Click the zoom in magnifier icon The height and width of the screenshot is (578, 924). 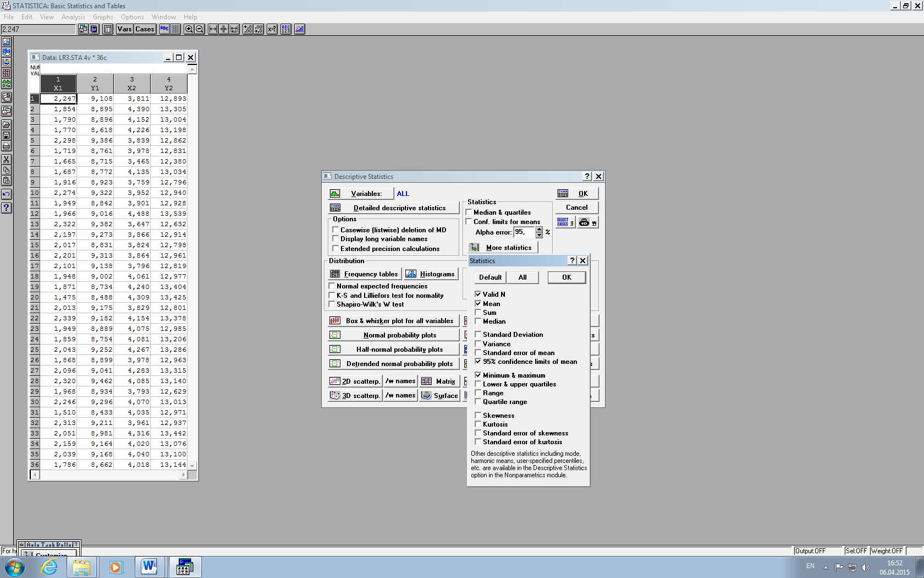coord(189,29)
